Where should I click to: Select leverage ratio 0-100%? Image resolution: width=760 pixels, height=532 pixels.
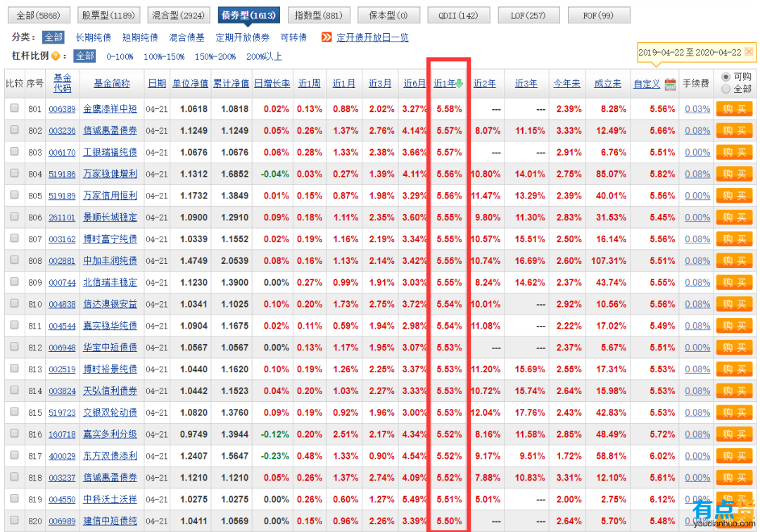pyautogui.click(x=120, y=57)
